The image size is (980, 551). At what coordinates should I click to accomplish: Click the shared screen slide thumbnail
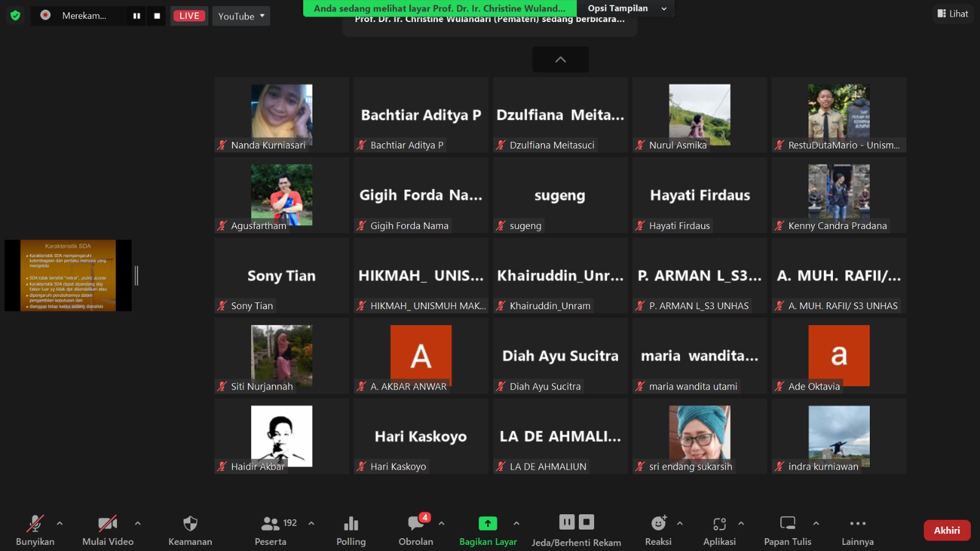68,275
